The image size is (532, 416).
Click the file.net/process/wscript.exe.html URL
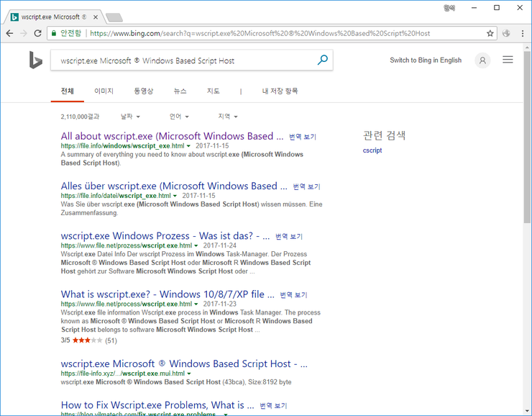tap(127, 304)
